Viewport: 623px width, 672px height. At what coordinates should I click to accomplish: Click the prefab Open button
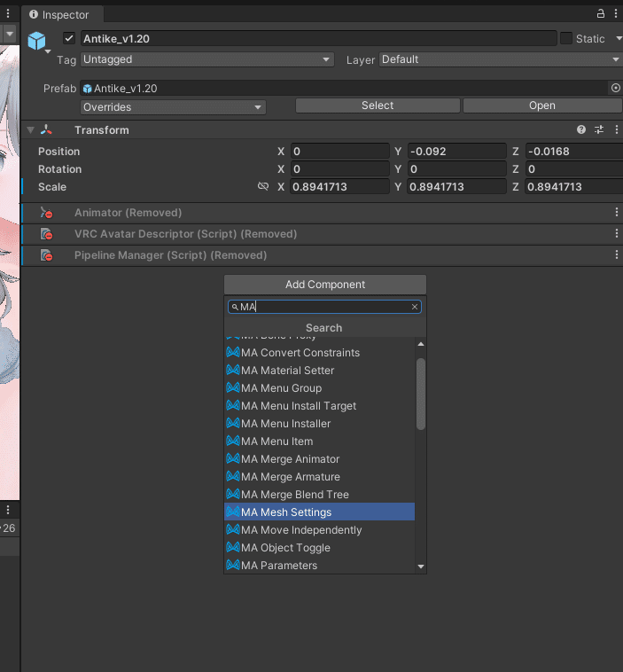pos(542,105)
